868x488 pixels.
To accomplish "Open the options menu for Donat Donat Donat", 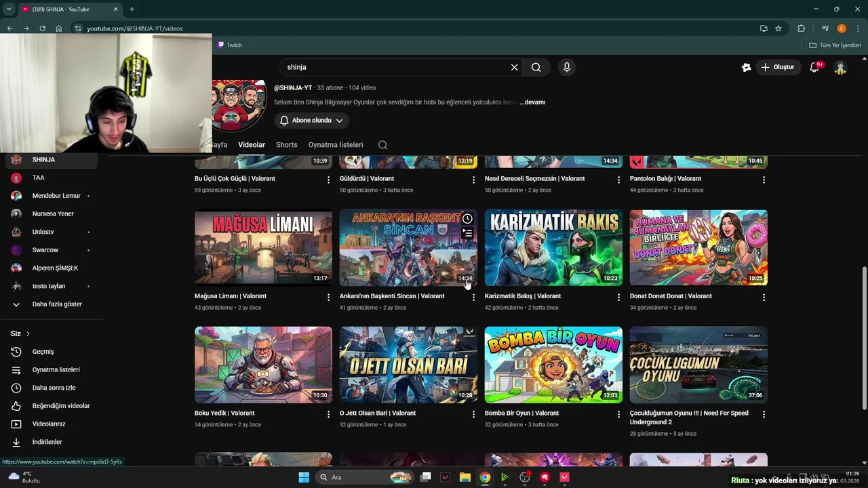I will coord(764,297).
